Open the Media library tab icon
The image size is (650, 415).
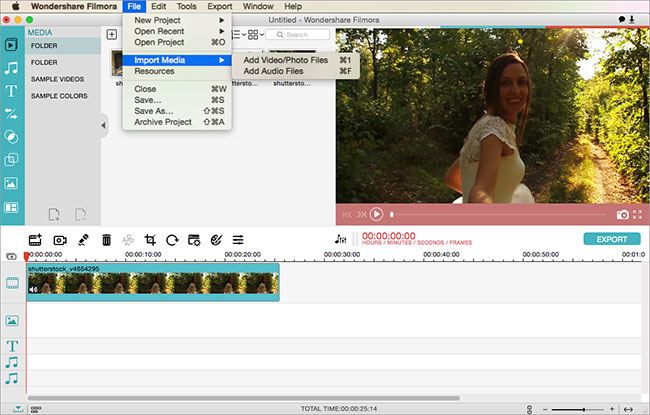[x=11, y=44]
